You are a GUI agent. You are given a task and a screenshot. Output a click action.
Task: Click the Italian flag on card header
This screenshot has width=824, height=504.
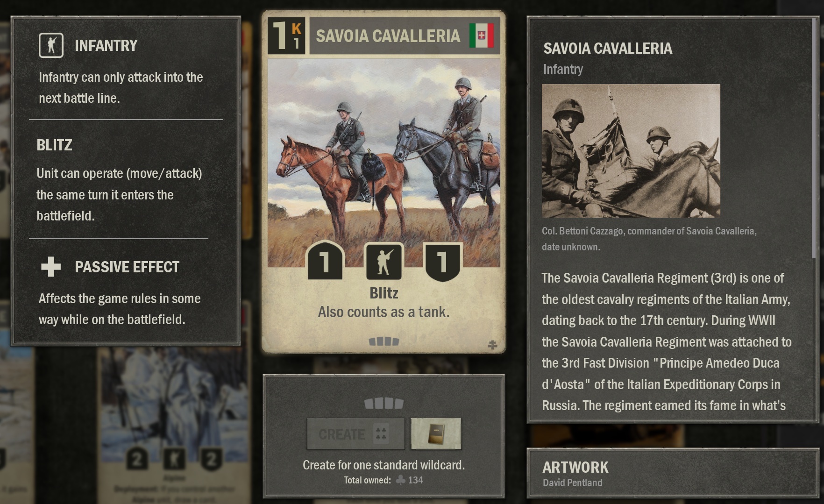click(482, 35)
